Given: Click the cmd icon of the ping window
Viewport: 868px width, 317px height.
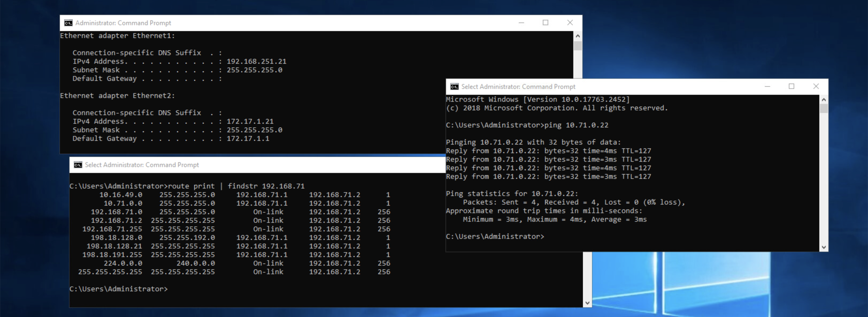Looking at the screenshot, I should tap(454, 87).
